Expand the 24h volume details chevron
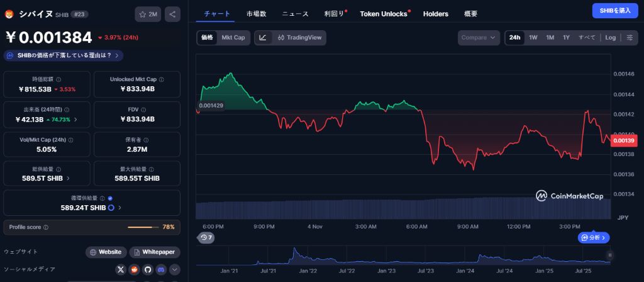Image resolution: width=644 pixels, height=282 pixels. (76, 120)
